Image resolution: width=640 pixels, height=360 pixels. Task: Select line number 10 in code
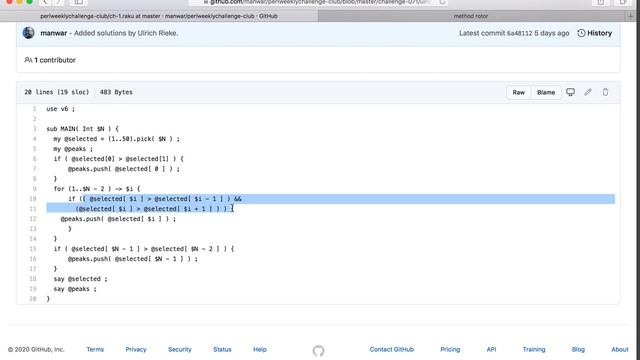pos(33,199)
